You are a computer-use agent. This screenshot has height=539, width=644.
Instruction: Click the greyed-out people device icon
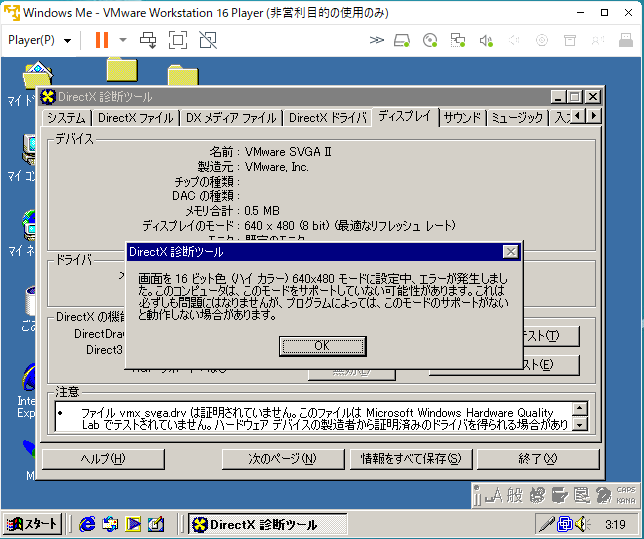(598, 40)
